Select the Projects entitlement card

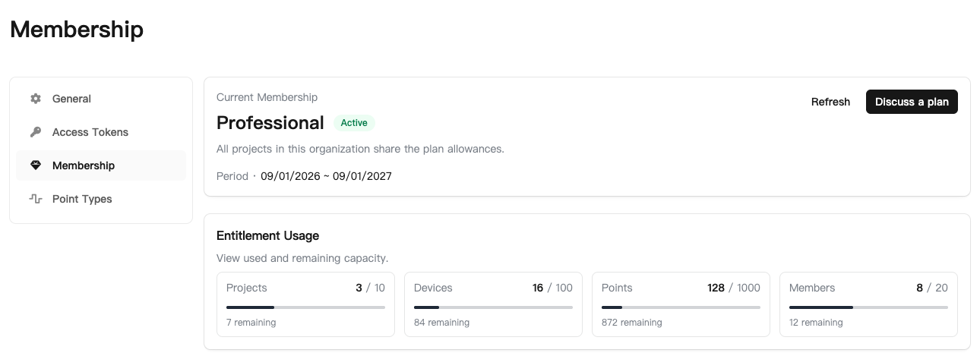point(305,304)
